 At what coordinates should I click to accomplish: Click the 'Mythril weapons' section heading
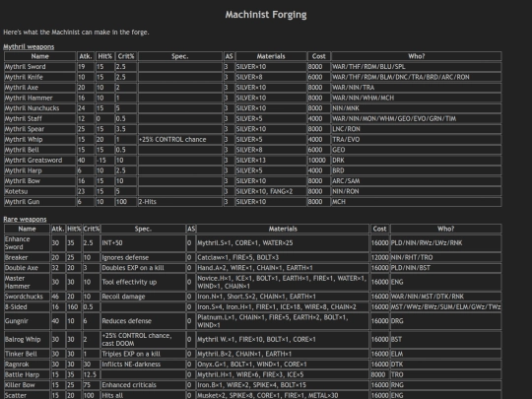coord(29,46)
